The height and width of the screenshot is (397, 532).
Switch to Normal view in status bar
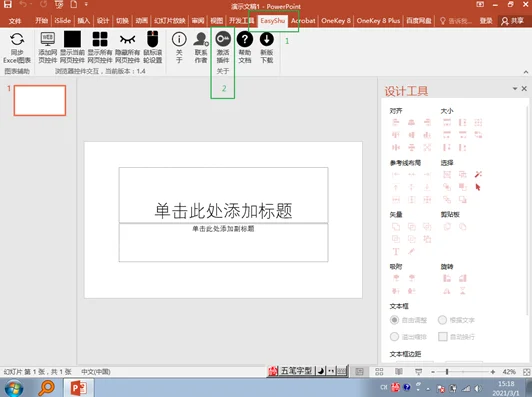tap(359, 372)
